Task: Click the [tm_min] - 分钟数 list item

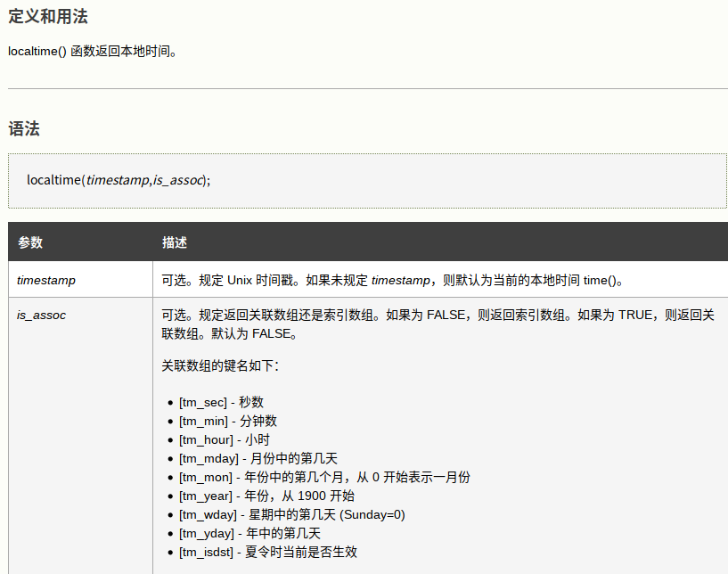Action: [227, 421]
